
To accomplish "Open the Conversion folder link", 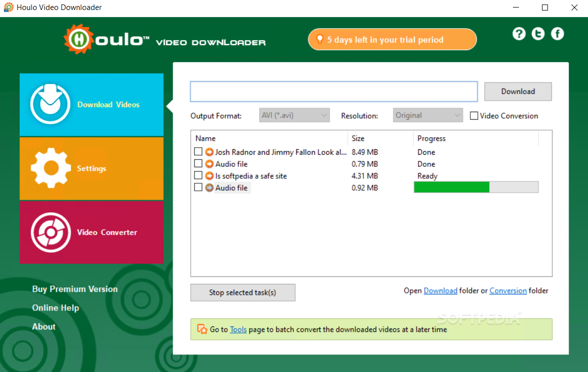I will coord(508,290).
